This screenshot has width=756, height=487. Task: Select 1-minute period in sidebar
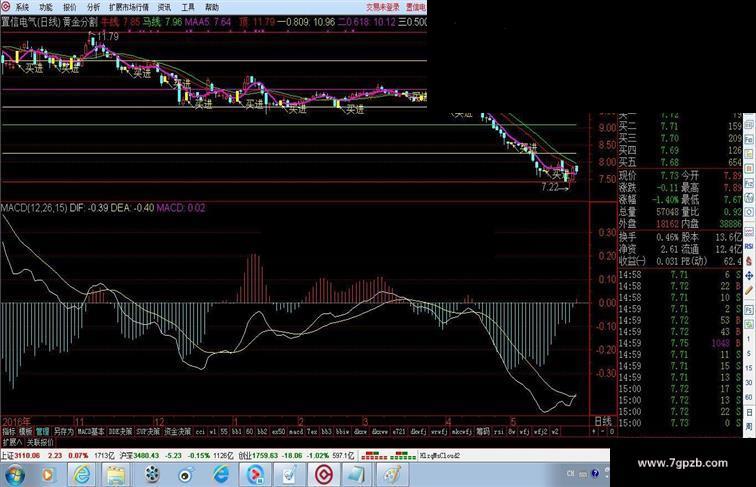coord(749,339)
